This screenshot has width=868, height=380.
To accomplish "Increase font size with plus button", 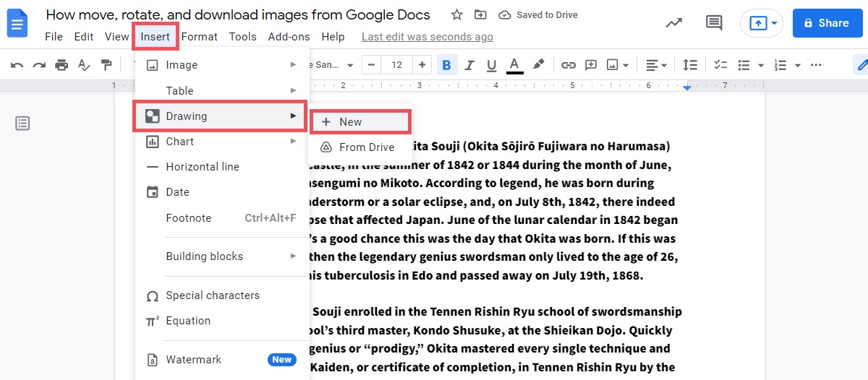I will pos(421,65).
